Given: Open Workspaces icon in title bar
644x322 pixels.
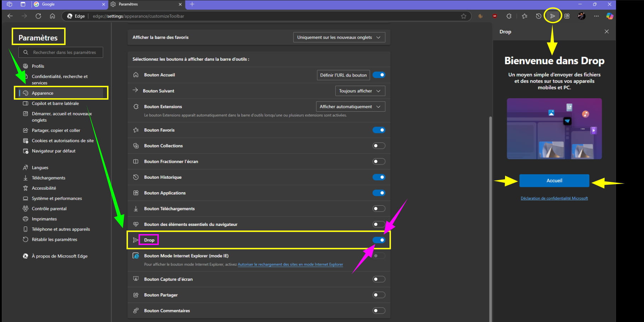Looking at the screenshot, I should pyautogui.click(x=10, y=4).
